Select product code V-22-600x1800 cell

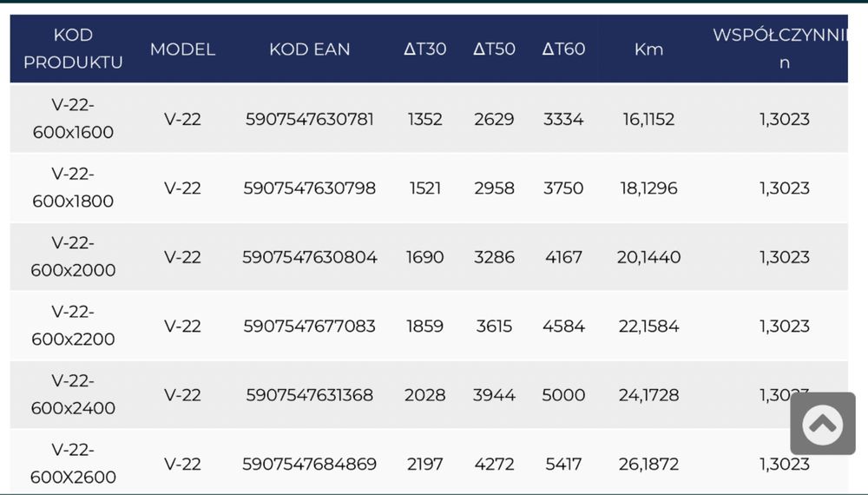click(73, 188)
